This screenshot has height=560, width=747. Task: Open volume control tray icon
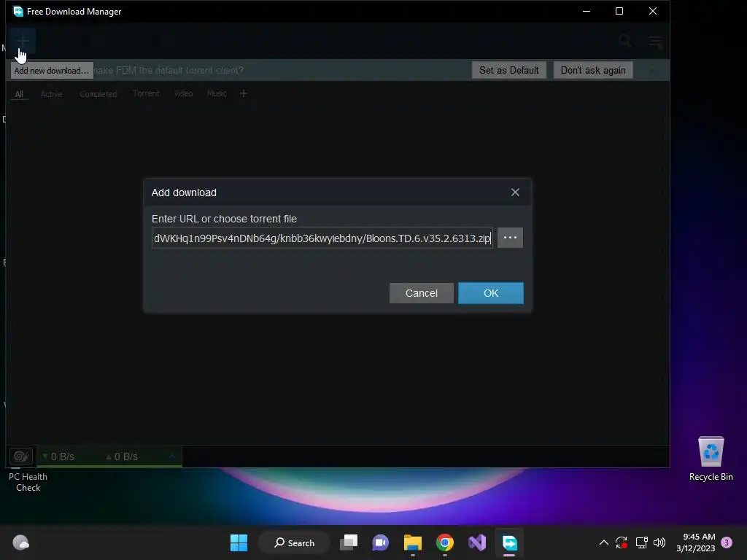[x=659, y=542]
